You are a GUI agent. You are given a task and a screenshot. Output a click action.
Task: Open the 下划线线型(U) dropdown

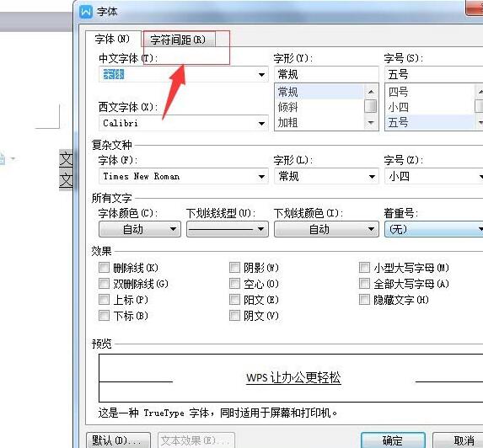[x=228, y=229]
